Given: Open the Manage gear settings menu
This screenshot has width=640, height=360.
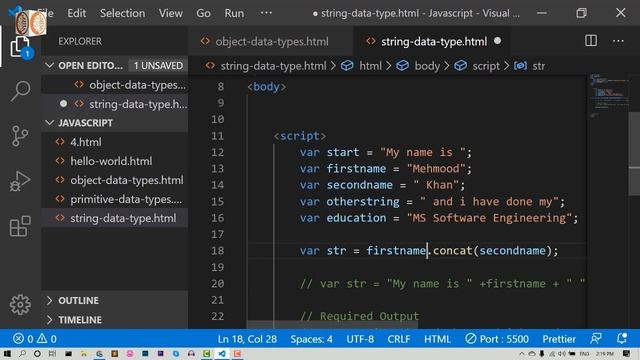Looking at the screenshot, I should click(x=20, y=304).
